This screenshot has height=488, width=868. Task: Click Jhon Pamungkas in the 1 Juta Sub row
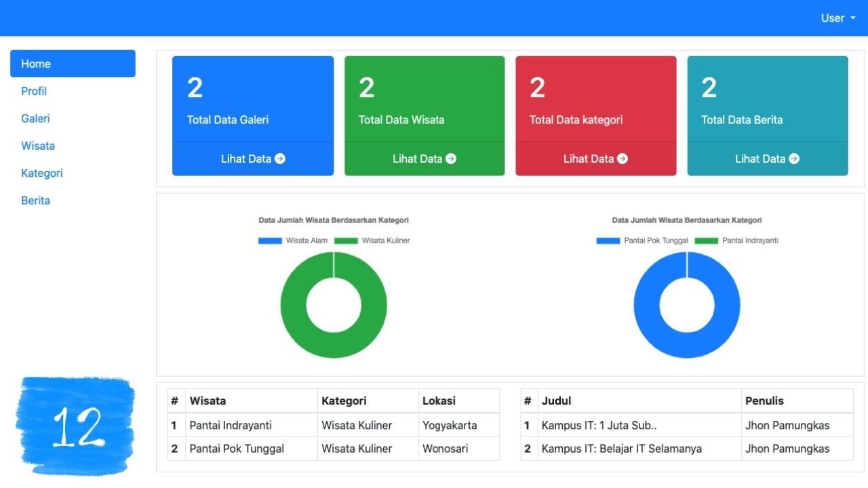[x=787, y=426]
